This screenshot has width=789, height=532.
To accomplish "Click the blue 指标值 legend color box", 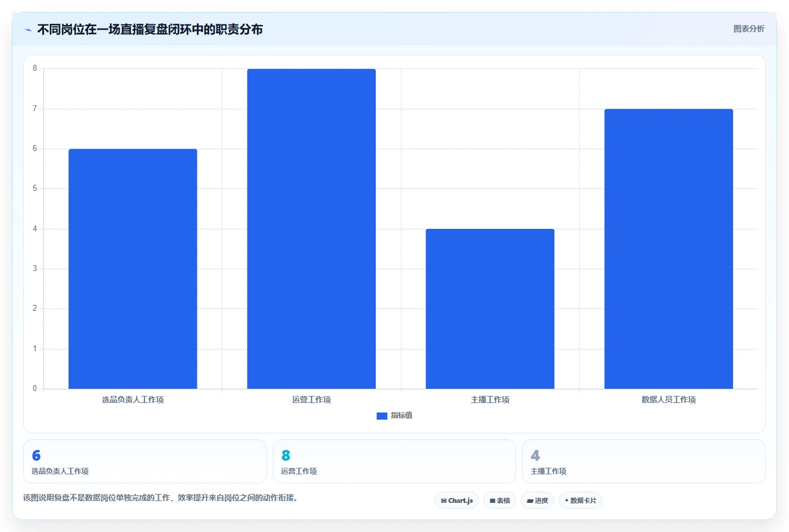I will pyautogui.click(x=382, y=415).
